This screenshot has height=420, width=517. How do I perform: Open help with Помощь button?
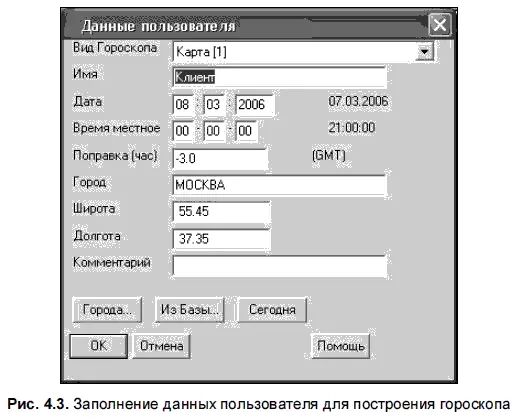tap(341, 346)
